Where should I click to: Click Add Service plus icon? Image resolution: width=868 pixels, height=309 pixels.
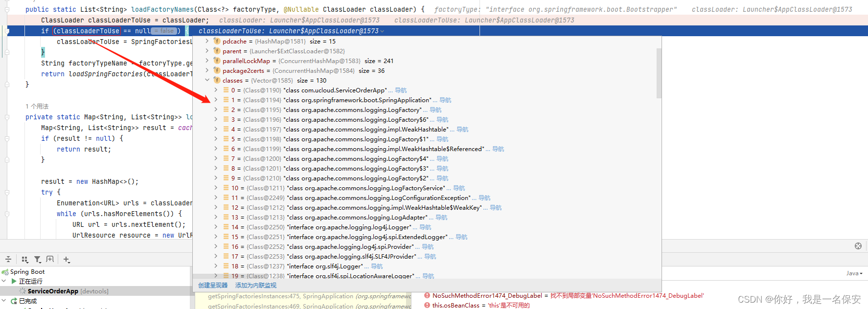[67, 259]
